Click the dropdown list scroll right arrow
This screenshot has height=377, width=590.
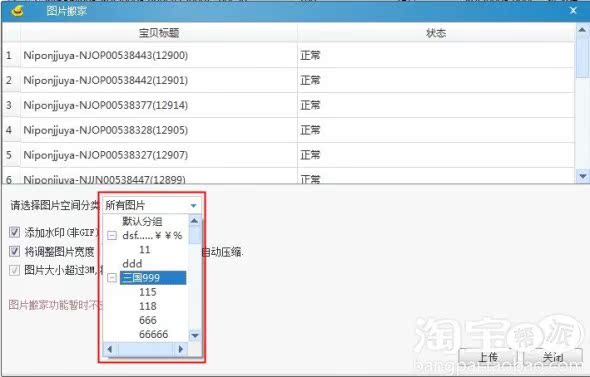pos(180,349)
